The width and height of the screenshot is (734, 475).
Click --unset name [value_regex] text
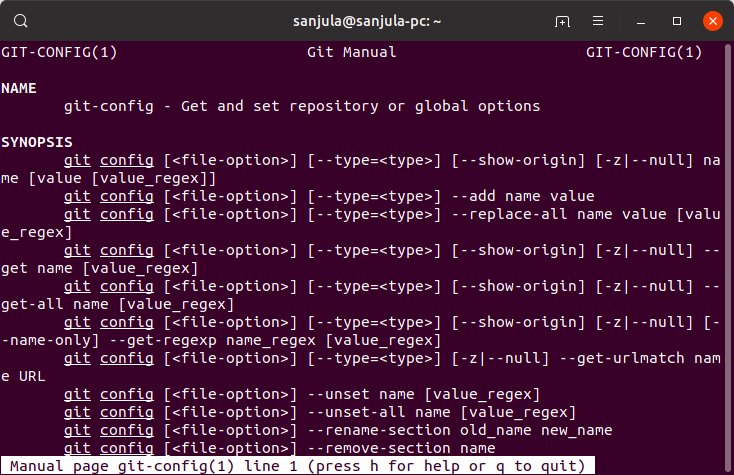click(424, 395)
